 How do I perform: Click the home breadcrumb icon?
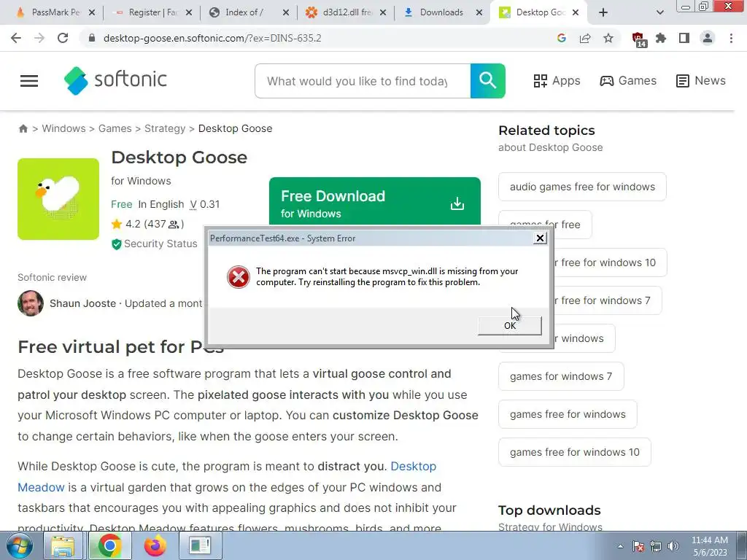(23, 128)
